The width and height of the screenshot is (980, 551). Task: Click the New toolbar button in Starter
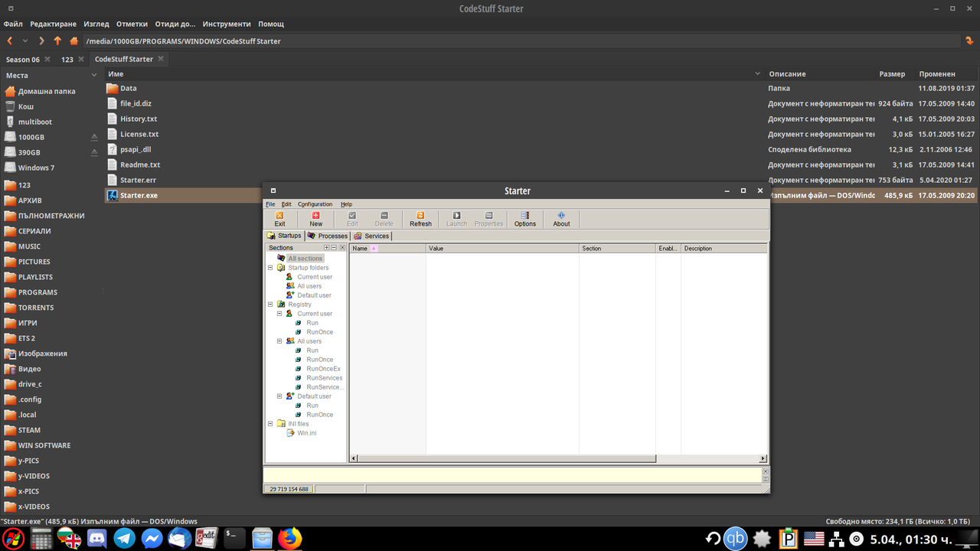point(315,220)
